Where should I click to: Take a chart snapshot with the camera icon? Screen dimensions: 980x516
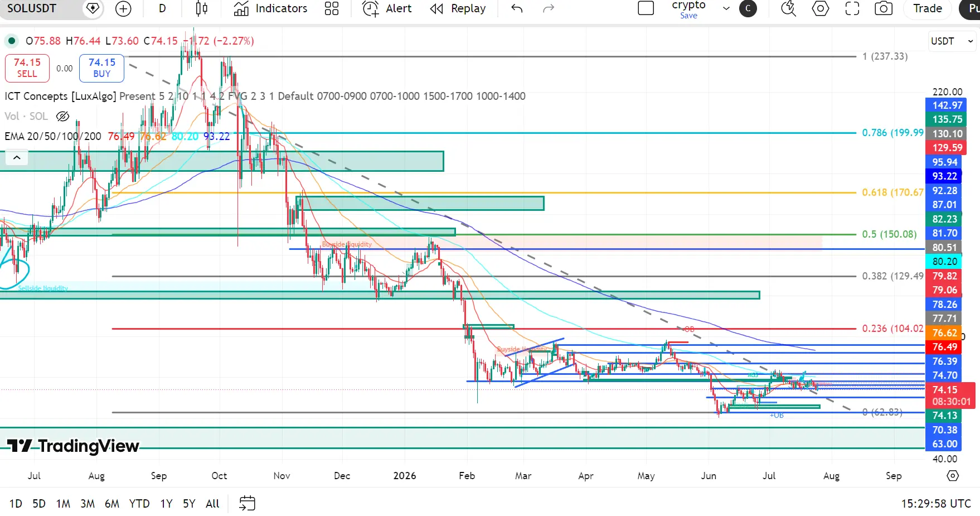(x=884, y=8)
